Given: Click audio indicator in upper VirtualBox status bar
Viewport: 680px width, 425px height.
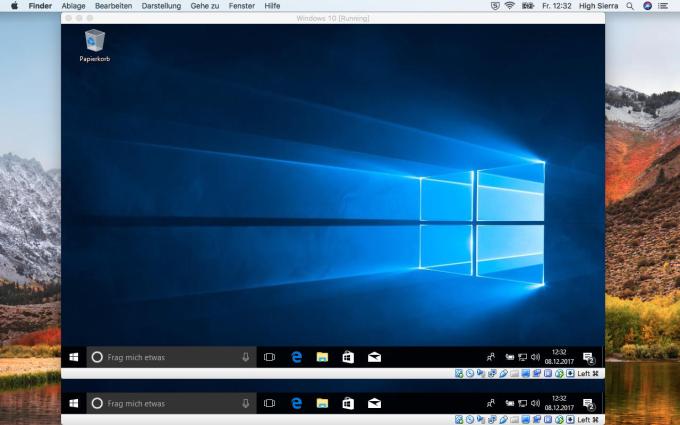Looking at the screenshot, I should (x=481, y=373).
